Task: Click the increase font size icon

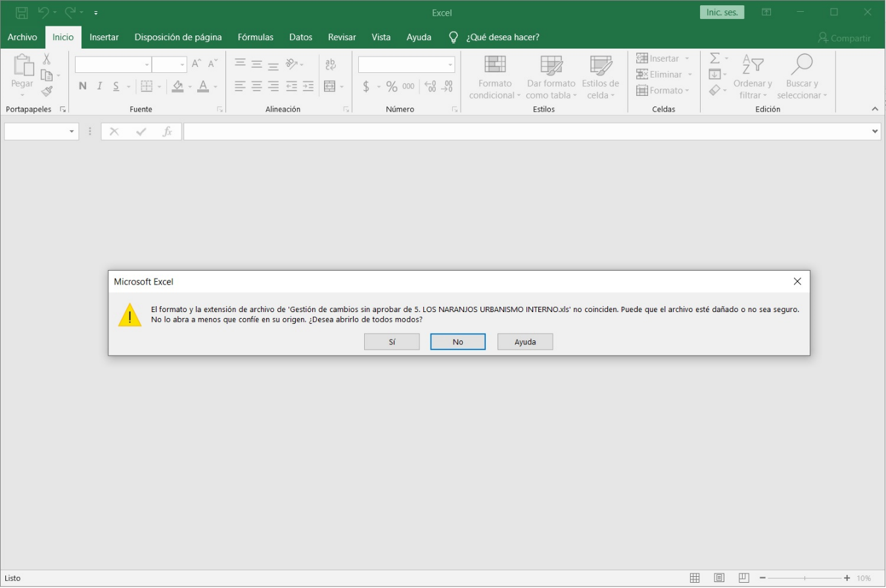Action: pyautogui.click(x=197, y=64)
